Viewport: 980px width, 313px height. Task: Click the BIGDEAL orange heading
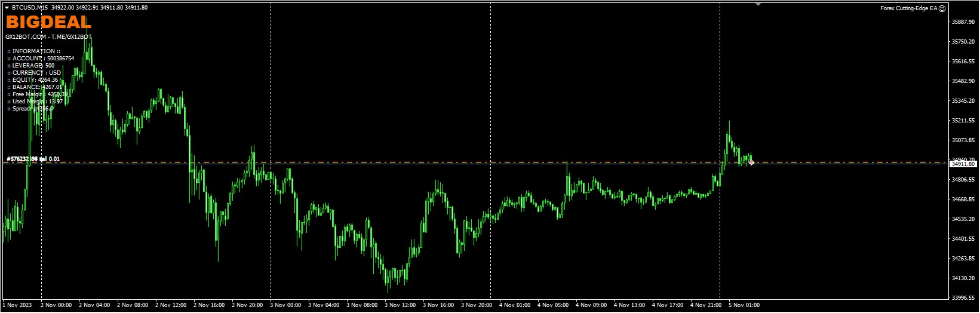pyautogui.click(x=48, y=23)
